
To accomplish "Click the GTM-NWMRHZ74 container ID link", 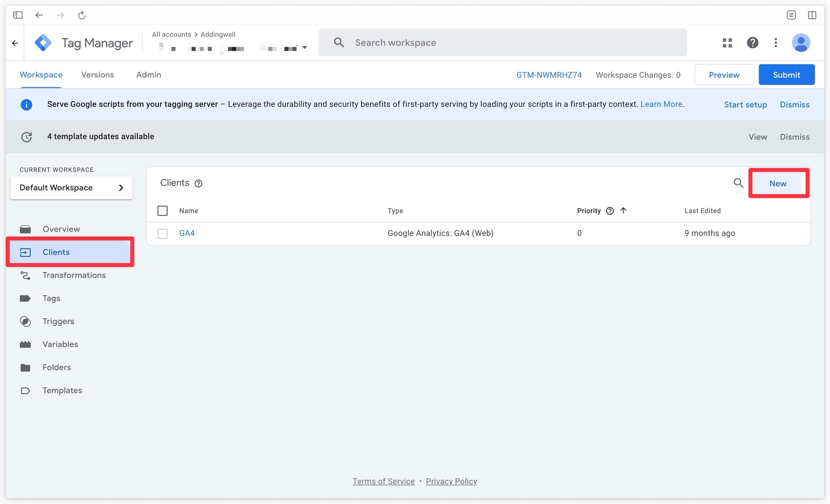I will point(549,75).
